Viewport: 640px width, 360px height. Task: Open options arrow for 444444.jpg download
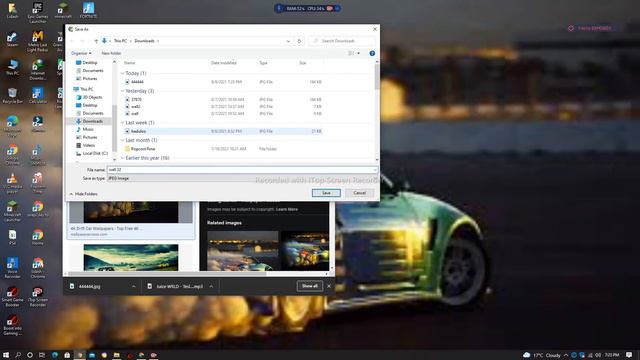(x=133, y=287)
